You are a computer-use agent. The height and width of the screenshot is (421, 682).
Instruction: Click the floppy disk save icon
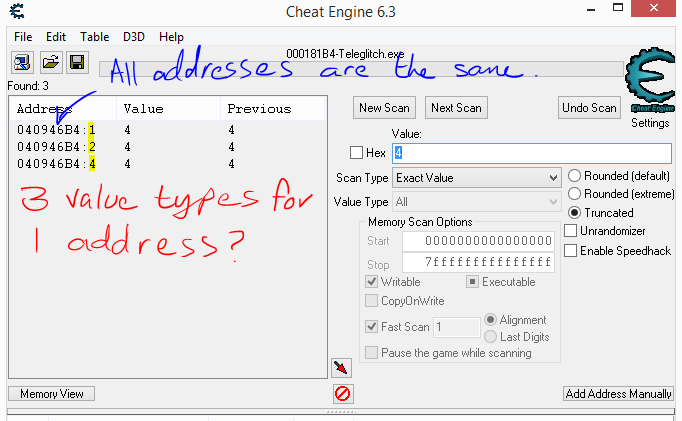76,62
